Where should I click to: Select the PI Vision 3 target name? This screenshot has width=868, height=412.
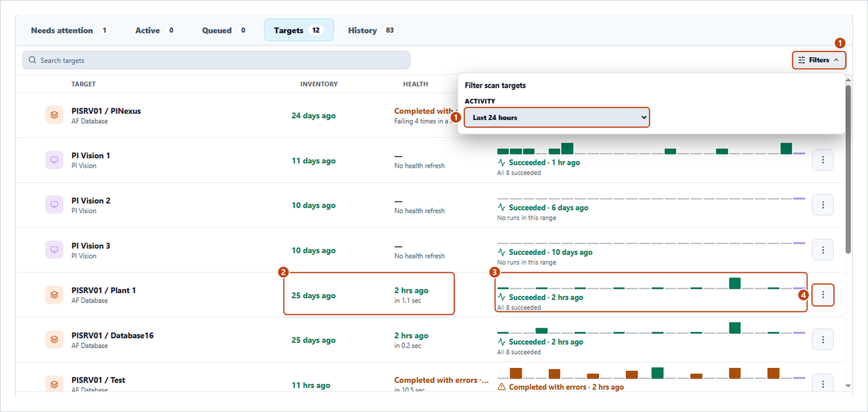click(91, 246)
